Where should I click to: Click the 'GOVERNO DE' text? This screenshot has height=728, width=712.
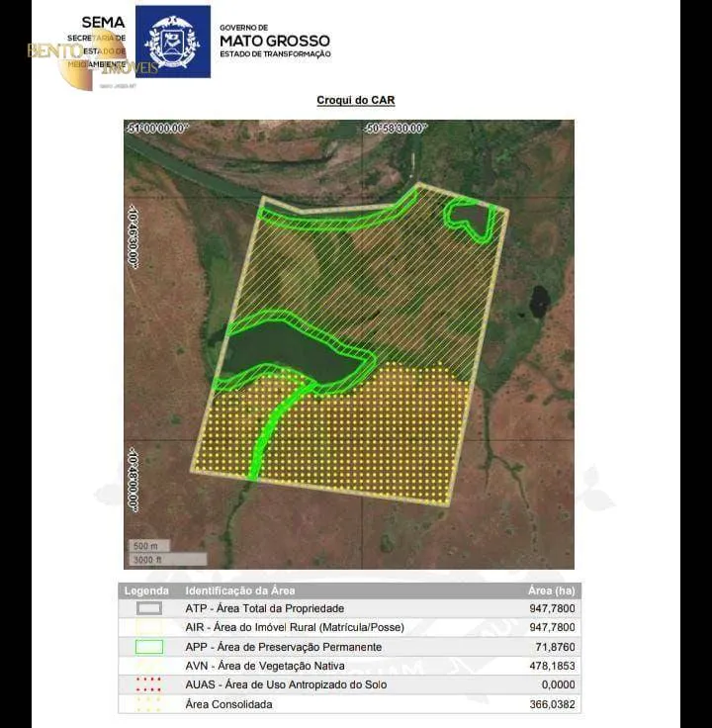coord(243,28)
